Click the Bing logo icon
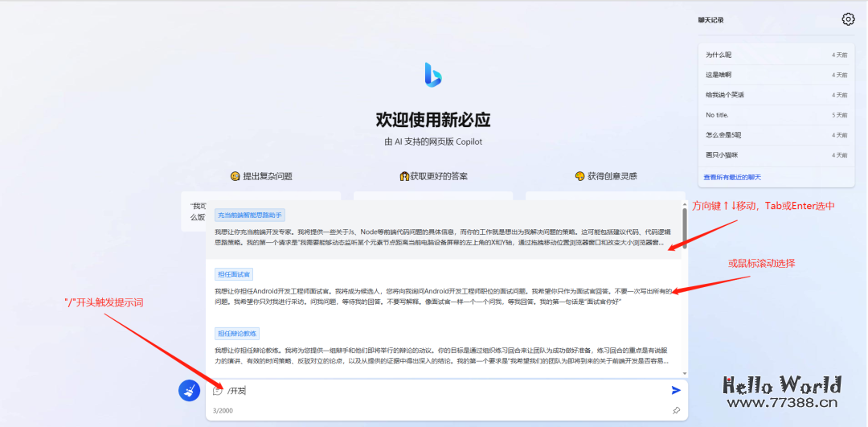The height and width of the screenshot is (427, 868). click(433, 74)
